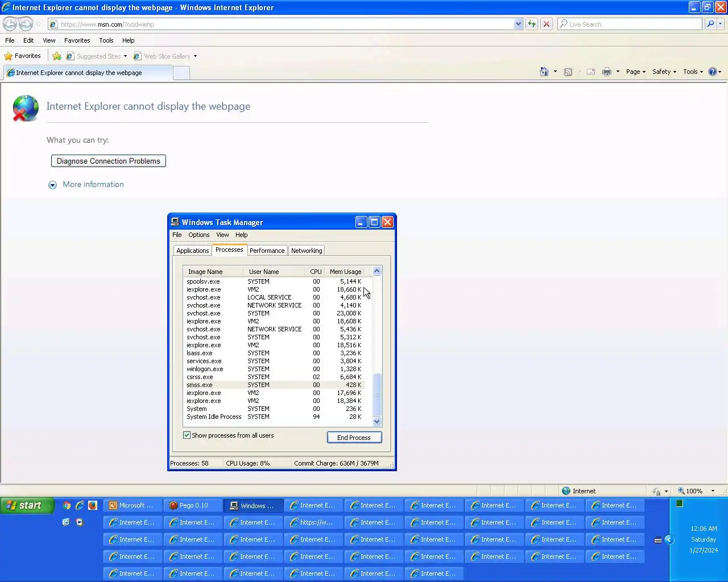Click the URL address bar field

280,24
